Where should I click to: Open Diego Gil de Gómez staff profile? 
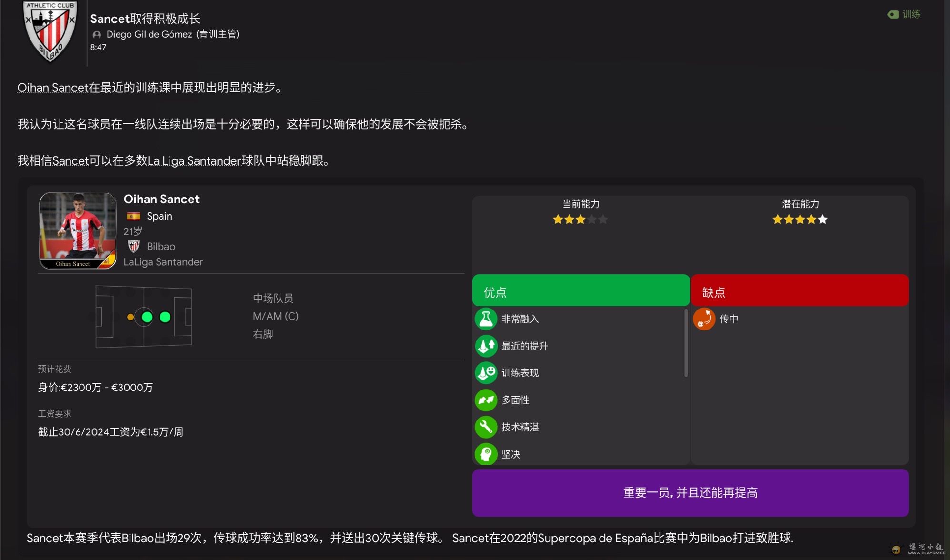coord(173,34)
